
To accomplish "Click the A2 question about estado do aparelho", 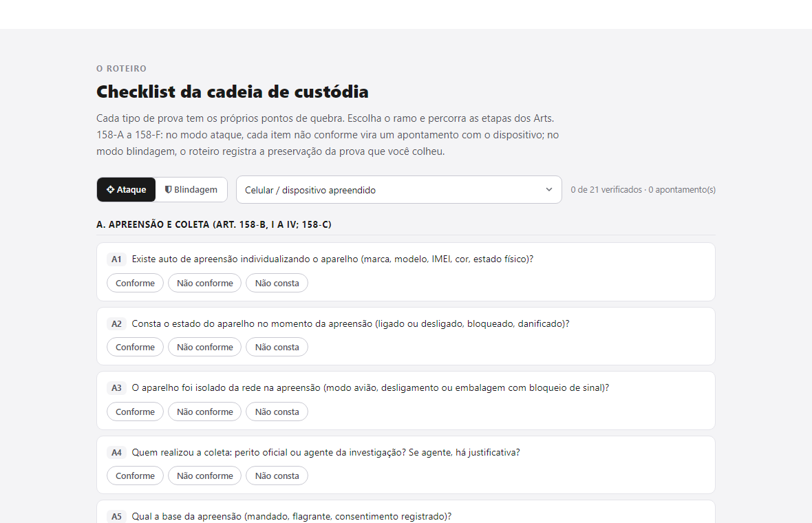I will pyautogui.click(x=350, y=323).
